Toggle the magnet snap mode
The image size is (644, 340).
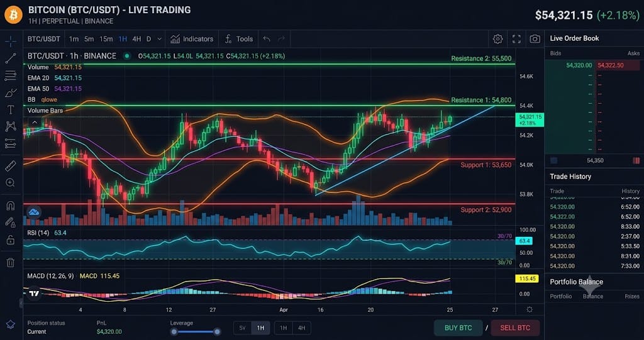(x=11, y=206)
